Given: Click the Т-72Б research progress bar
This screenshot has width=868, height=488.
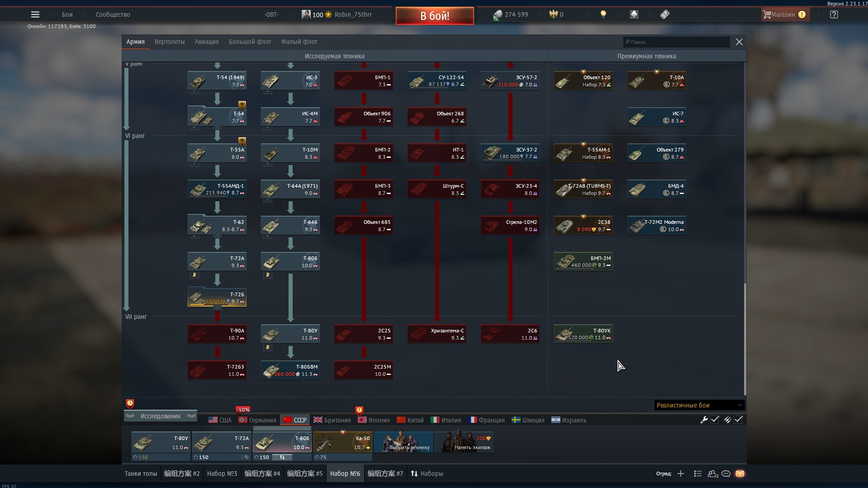Looking at the screenshot, I should click(x=217, y=305).
